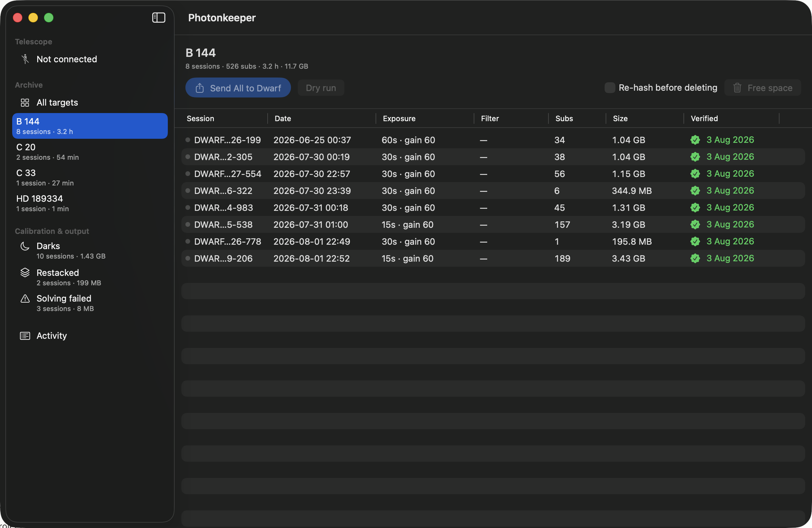Click verified badge for 2026-07-30 00:19 session
The height and width of the screenshot is (528, 812).
pyautogui.click(x=695, y=157)
